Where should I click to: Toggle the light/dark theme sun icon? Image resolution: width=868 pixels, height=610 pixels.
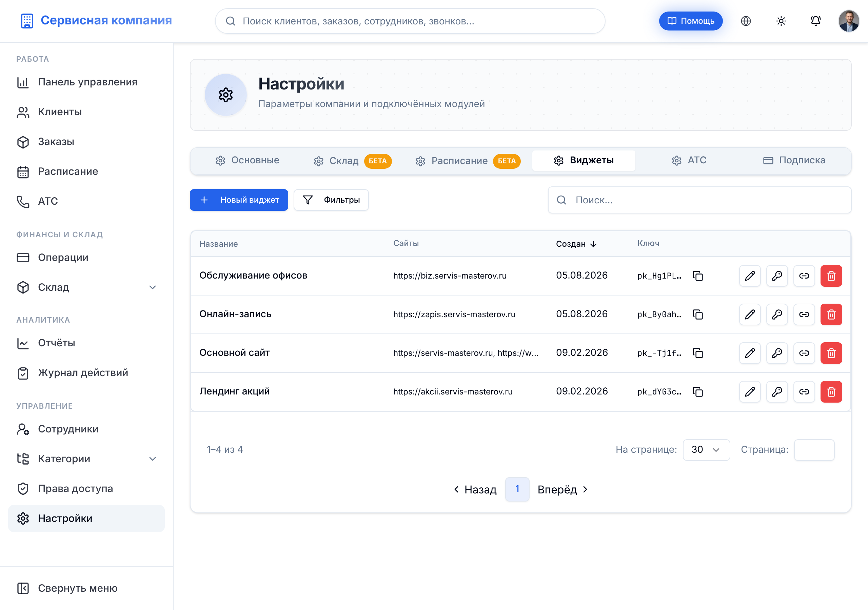[781, 21]
